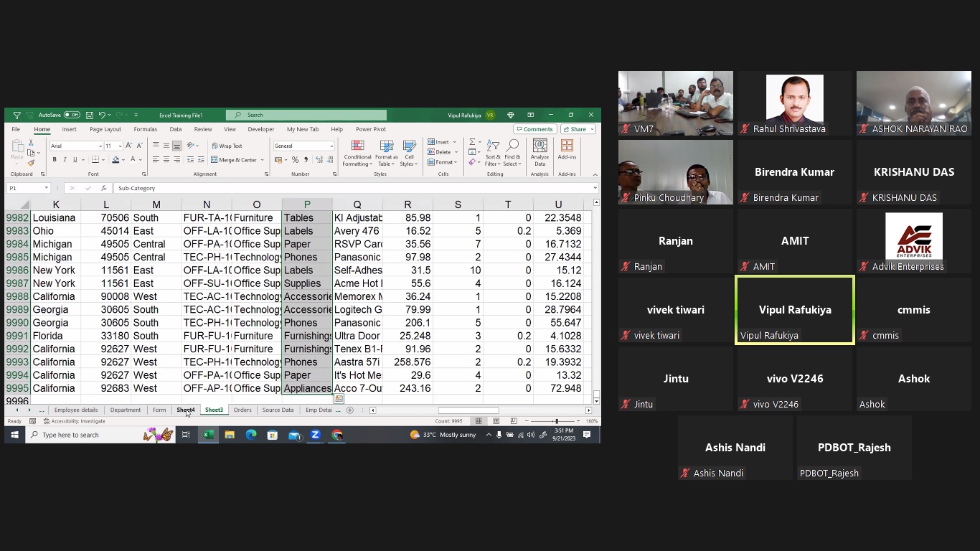Open the Orders sheet tab

click(242, 410)
